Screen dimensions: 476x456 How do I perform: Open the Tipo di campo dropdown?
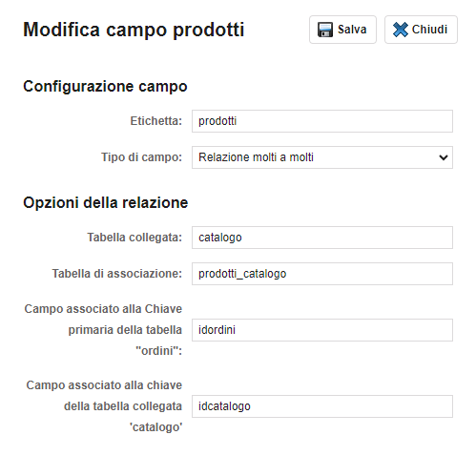click(322, 157)
